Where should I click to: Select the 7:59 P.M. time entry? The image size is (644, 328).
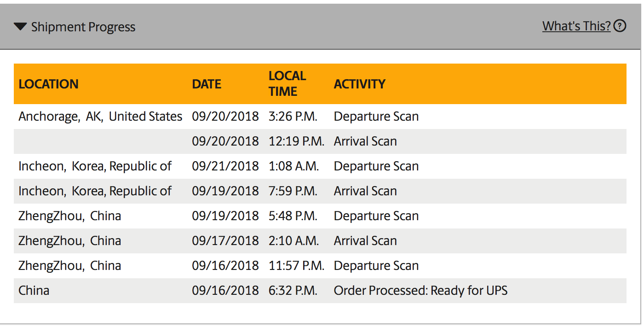pyautogui.click(x=293, y=191)
